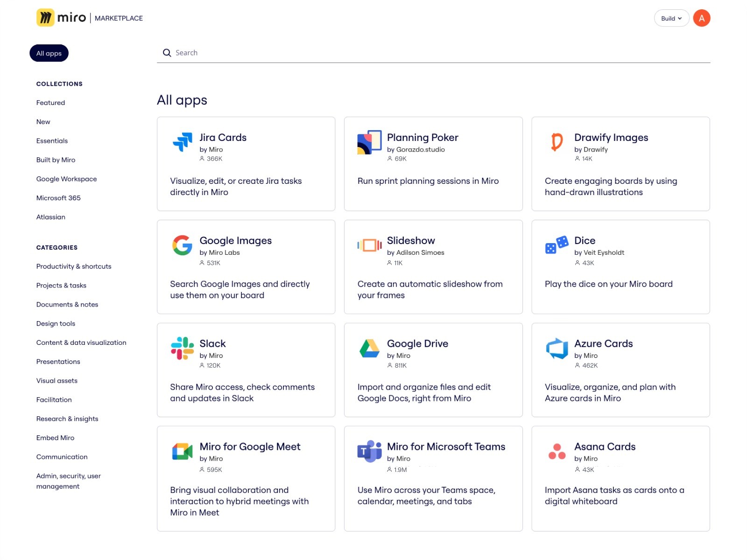The image size is (747, 560).
Task: Click the Planning Poker app icon
Action: (369, 142)
